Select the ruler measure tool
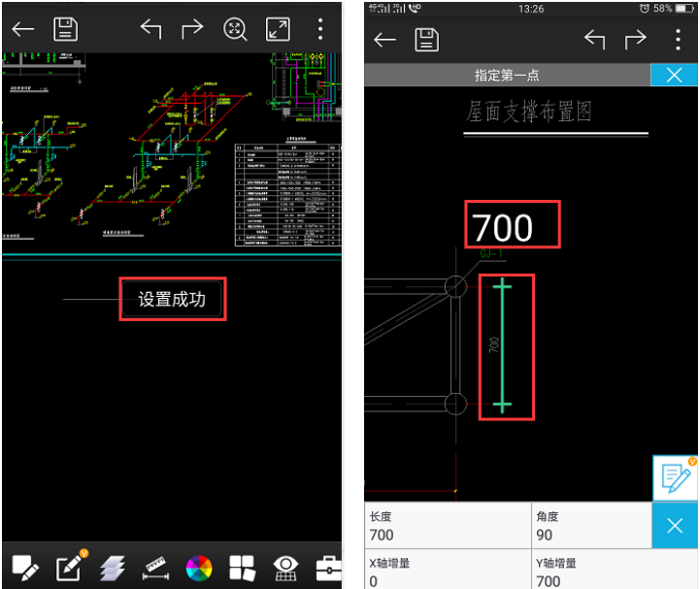This screenshot has width=700, height=589. pyautogui.click(x=155, y=567)
